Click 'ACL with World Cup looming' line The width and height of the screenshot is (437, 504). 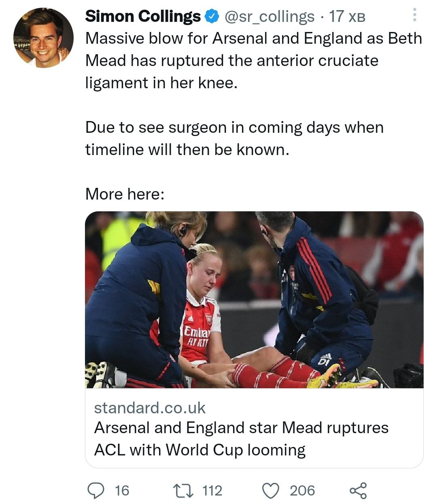(199, 450)
